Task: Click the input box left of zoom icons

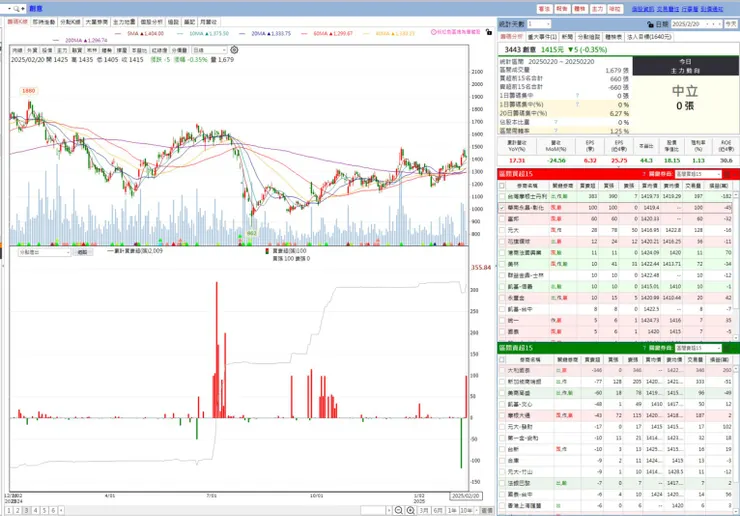Action: [374, 510]
